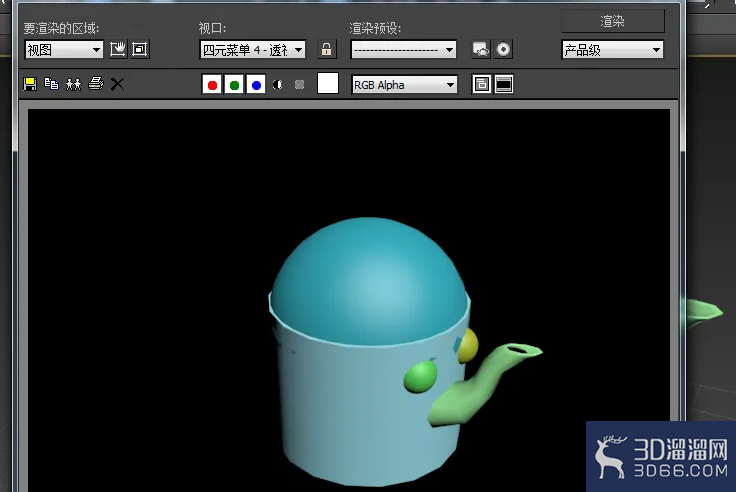Click the 渲染 render button
The width and height of the screenshot is (736, 492).
click(x=613, y=21)
